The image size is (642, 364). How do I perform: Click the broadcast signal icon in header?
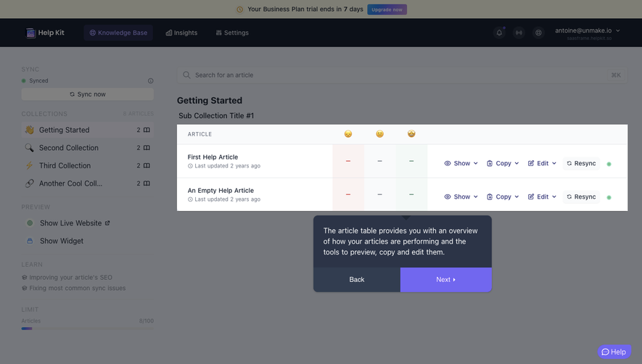(519, 33)
